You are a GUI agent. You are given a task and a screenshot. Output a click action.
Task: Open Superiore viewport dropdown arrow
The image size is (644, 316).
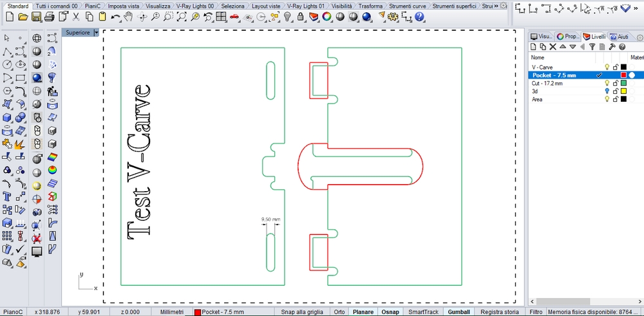[97, 33]
